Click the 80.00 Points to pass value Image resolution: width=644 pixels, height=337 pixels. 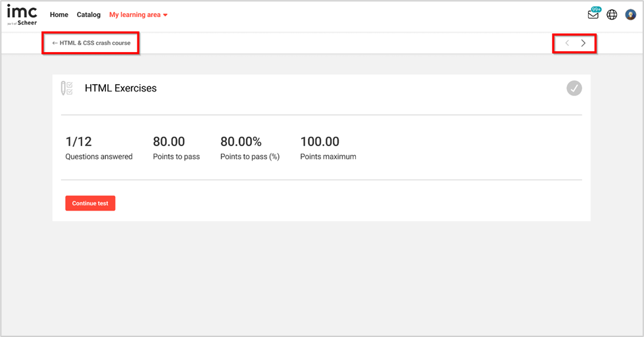coord(169,142)
